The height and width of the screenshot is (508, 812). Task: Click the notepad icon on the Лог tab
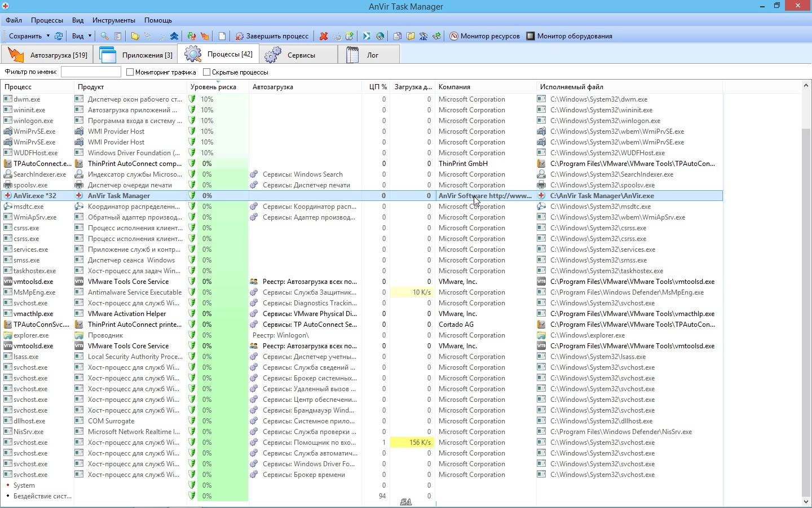coord(352,55)
